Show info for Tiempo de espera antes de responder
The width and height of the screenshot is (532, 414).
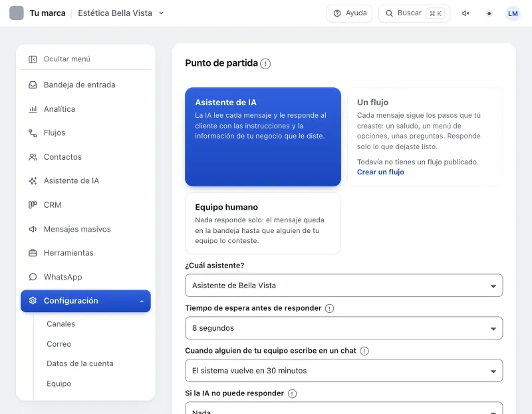(329, 308)
